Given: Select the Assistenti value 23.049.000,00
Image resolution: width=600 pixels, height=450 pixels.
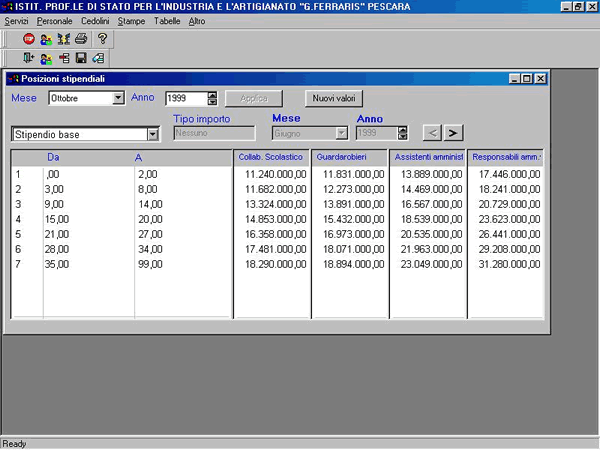Looking at the screenshot, I should point(432,264).
